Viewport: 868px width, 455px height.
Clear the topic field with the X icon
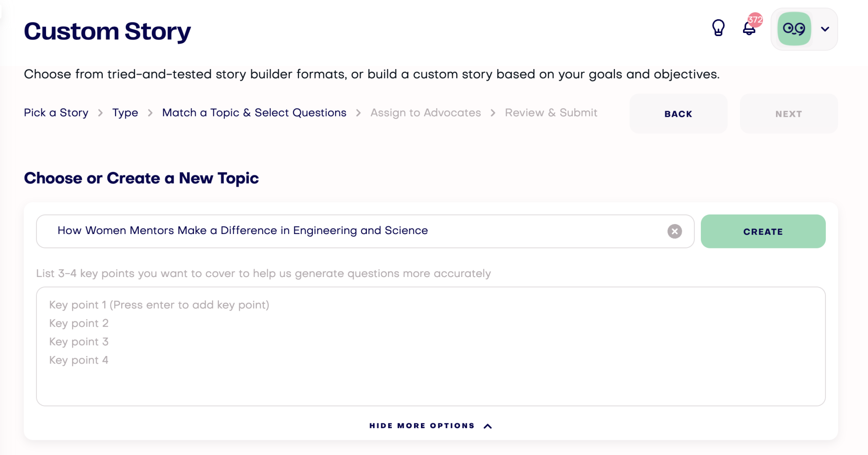(674, 231)
